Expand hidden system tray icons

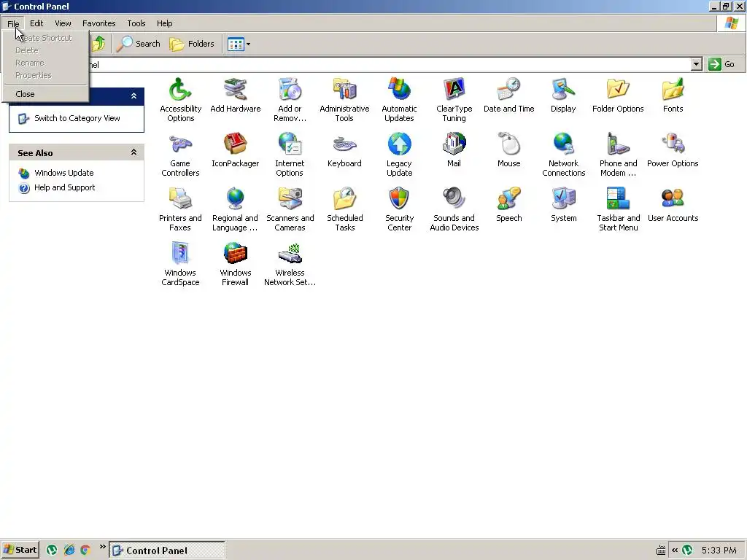coord(675,550)
